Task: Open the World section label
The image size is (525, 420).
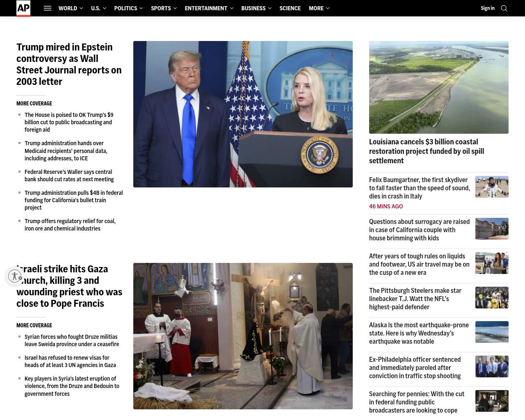Action: click(x=68, y=8)
